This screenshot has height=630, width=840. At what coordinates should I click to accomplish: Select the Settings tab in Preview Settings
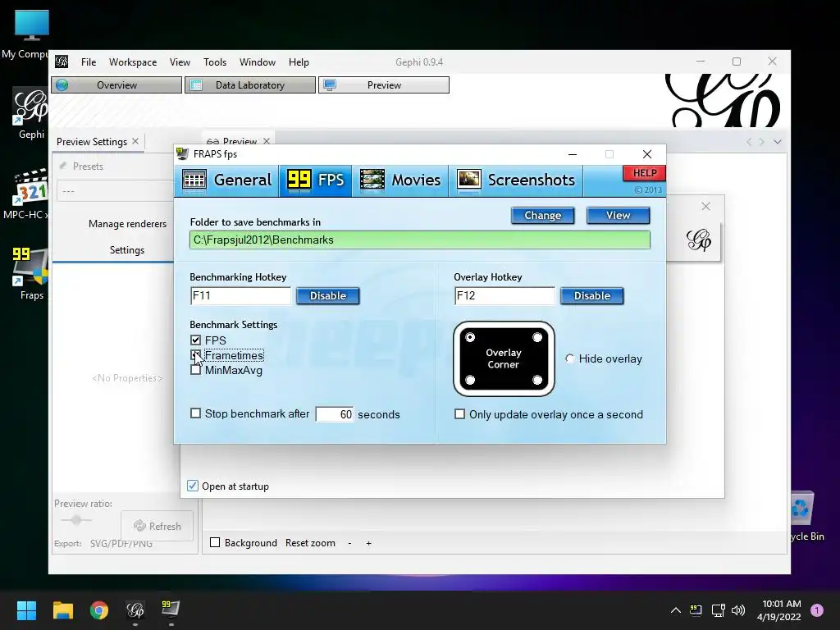click(x=127, y=250)
